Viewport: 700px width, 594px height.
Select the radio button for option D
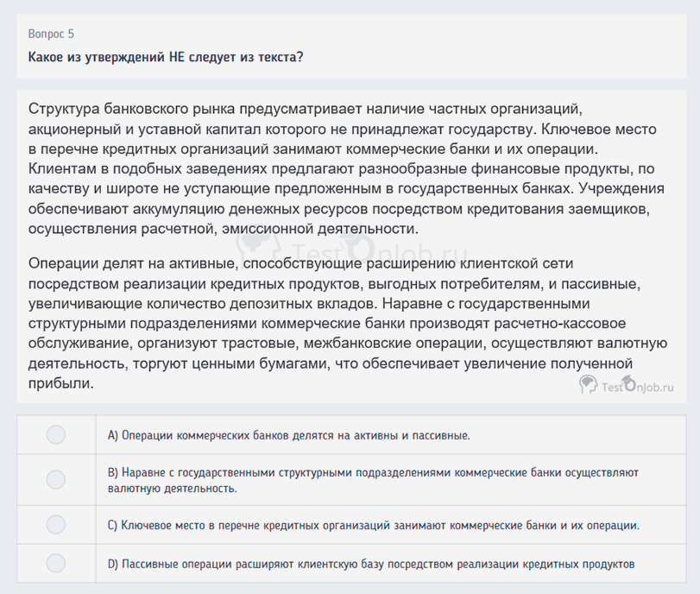(x=55, y=564)
